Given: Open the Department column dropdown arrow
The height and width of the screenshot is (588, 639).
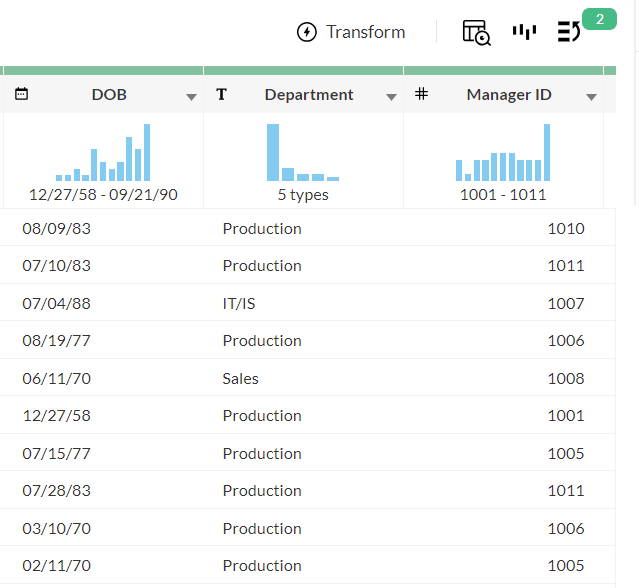Looking at the screenshot, I should click(391, 96).
